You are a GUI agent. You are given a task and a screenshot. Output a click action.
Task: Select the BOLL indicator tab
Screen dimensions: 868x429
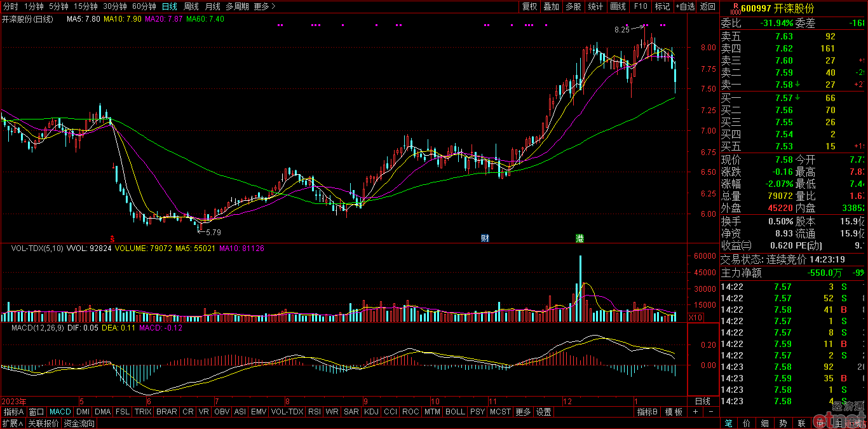tap(455, 412)
